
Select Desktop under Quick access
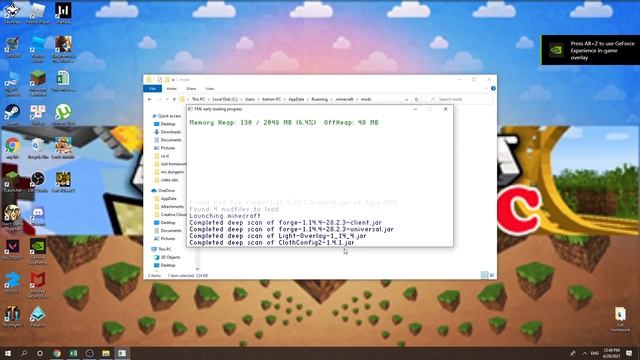[165, 124]
